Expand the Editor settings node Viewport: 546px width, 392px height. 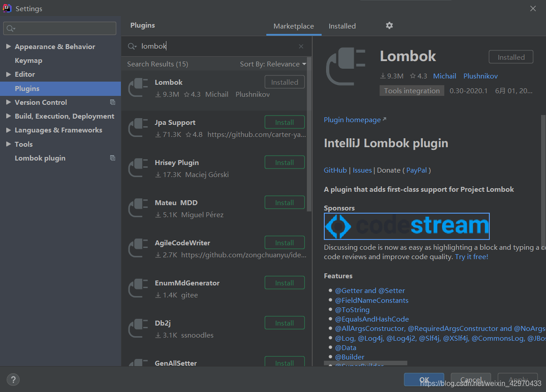click(8, 74)
